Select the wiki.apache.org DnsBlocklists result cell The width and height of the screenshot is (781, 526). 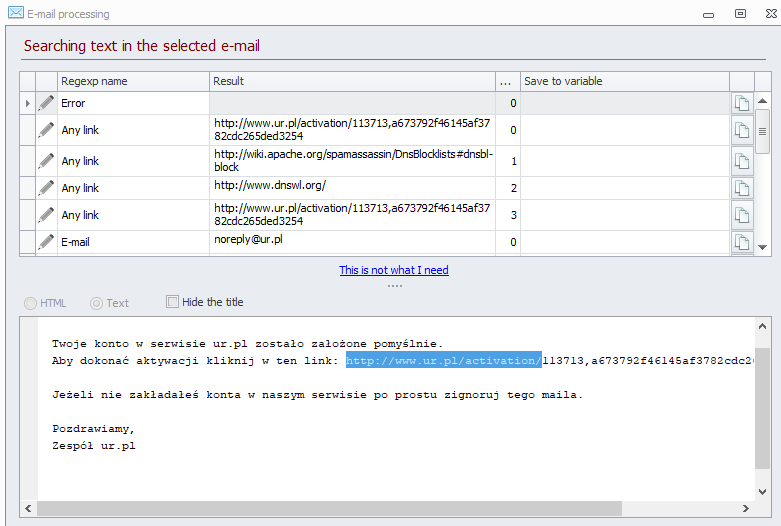pyautogui.click(x=352, y=161)
